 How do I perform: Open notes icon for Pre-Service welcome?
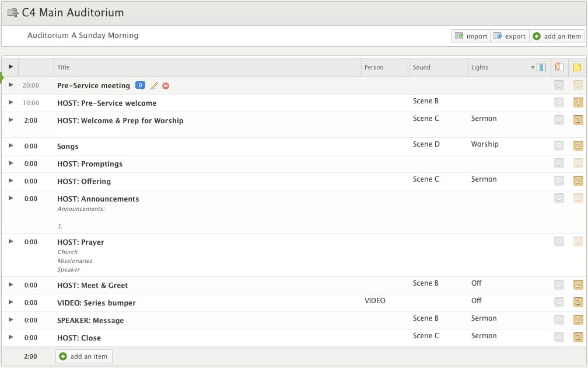[x=578, y=103]
